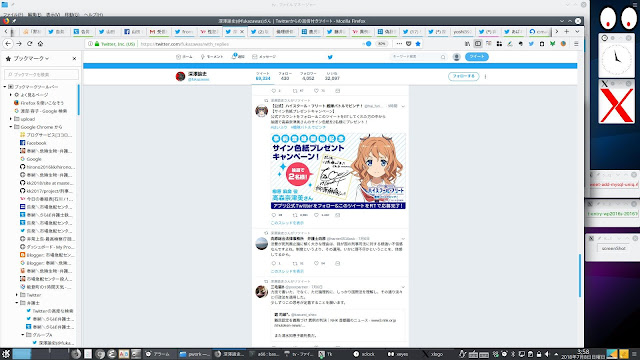Collapse the Google Chrome bookmarks folder
Screen dimensions: 640x360
pos(11,127)
